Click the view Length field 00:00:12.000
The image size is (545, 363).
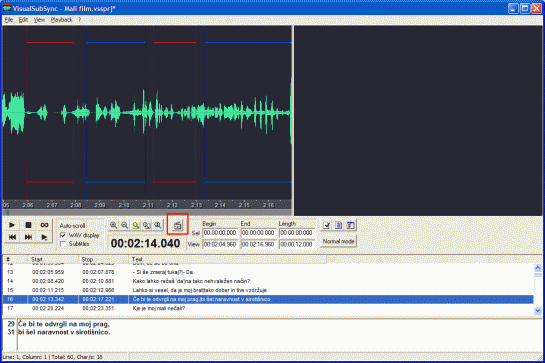[296, 244]
